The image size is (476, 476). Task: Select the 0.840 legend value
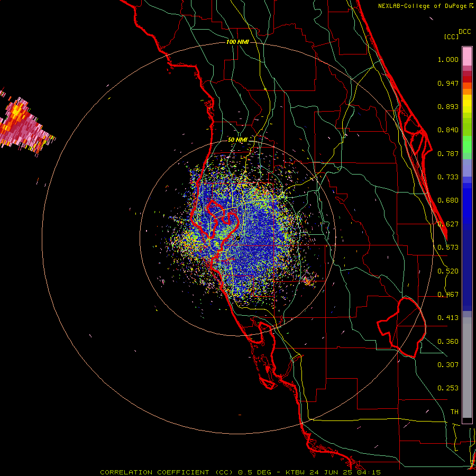tap(448, 130)
